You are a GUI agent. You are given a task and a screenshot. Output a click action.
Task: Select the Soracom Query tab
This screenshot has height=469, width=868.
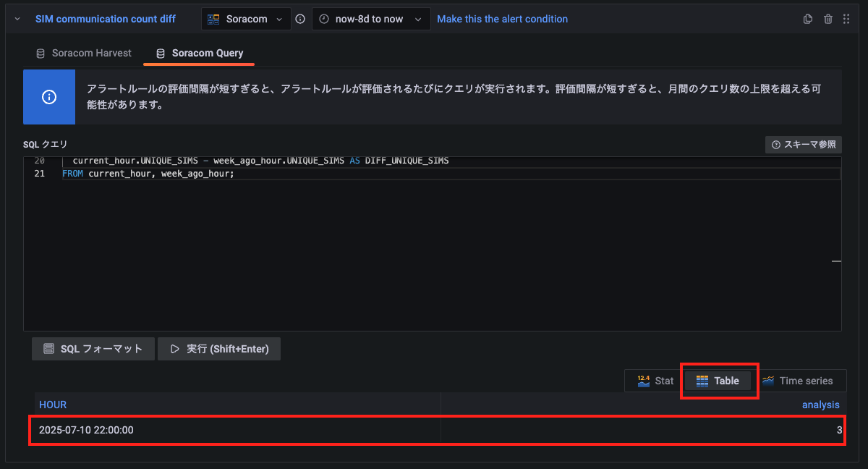200,53
